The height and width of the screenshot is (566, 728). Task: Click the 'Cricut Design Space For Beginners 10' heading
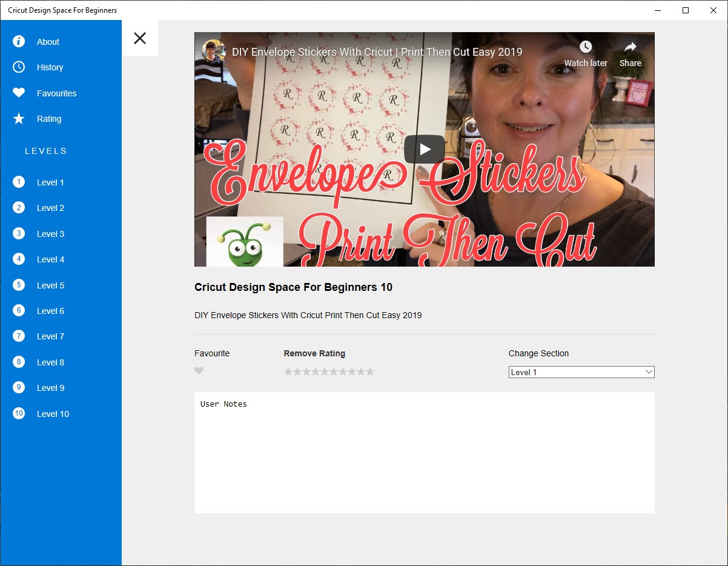tap(293, 287)
